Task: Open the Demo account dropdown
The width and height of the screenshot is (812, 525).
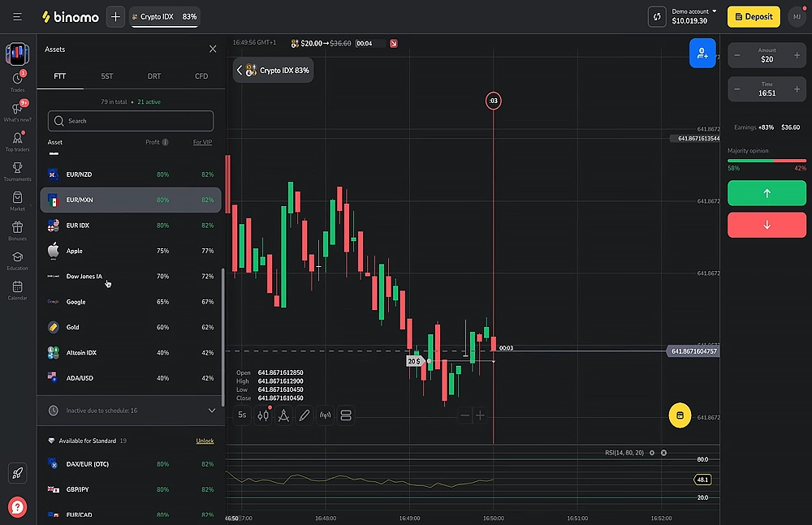Action: [x=694, y=16]
